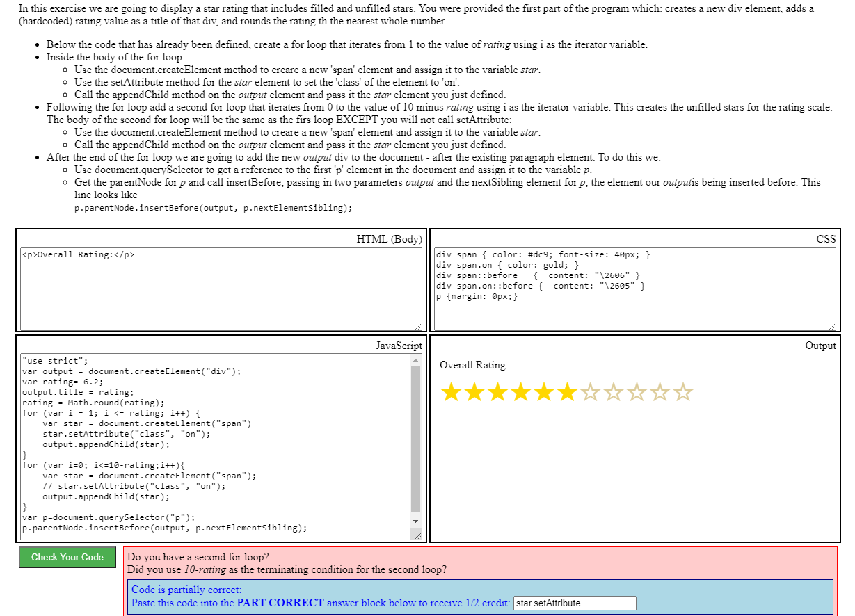This screenshot has width=855, height=616.
Task: Click the sixth gold star in output
Action: [x=567, y=392]
